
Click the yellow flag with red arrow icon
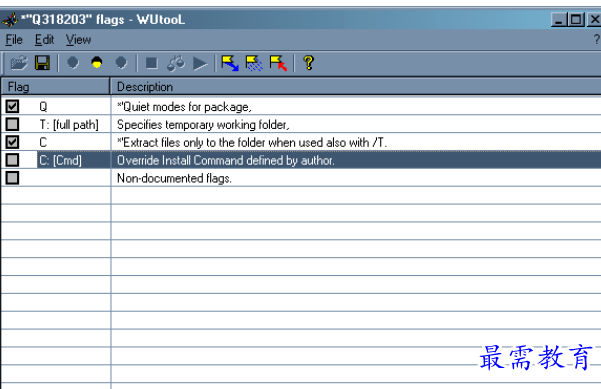278,63
